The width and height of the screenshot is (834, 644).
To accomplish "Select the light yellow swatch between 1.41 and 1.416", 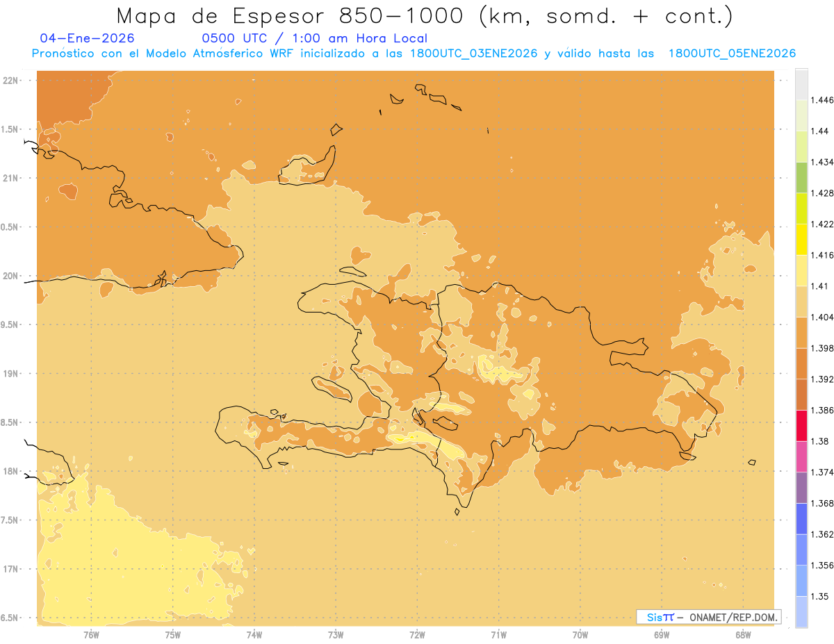I will [x=801, y=270].
